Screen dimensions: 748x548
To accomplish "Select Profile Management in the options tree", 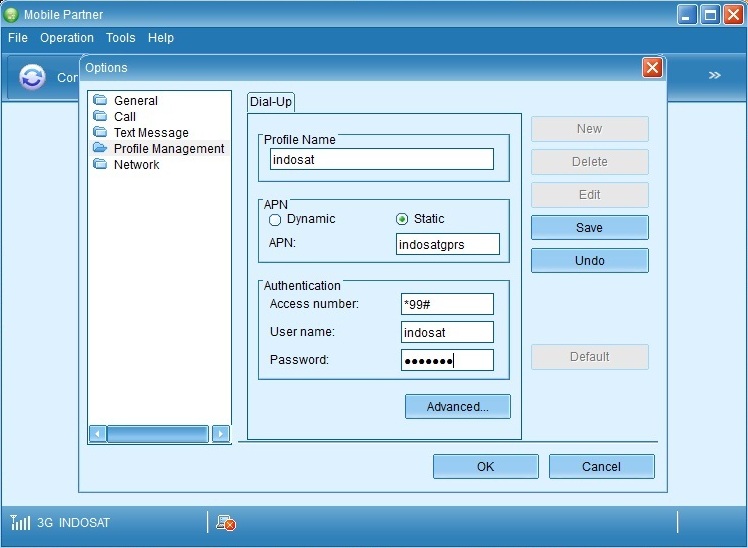I will (169, 149).
